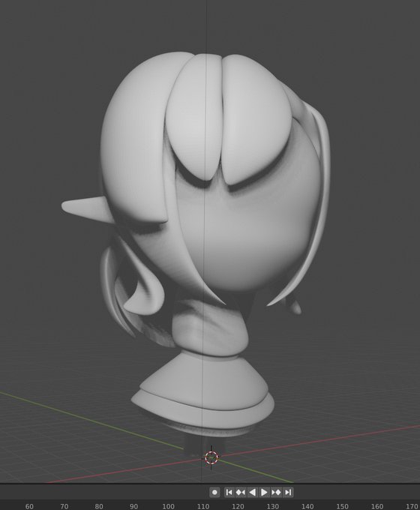The height and width of the screenshot is (510, 420).
Task: Jump to previous keyframe
Action: click(x=241, y=492)
